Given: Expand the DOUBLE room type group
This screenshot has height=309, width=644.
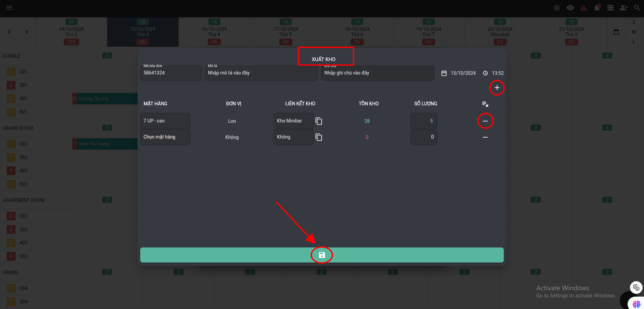Looking at the screenshot, I should click(11, 56).
